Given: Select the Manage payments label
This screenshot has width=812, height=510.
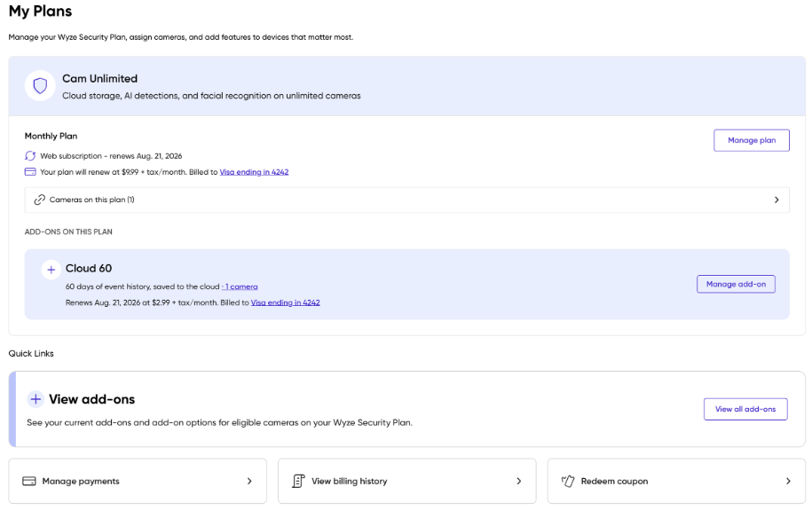Looking at the screenshot, I should point(81,481).
